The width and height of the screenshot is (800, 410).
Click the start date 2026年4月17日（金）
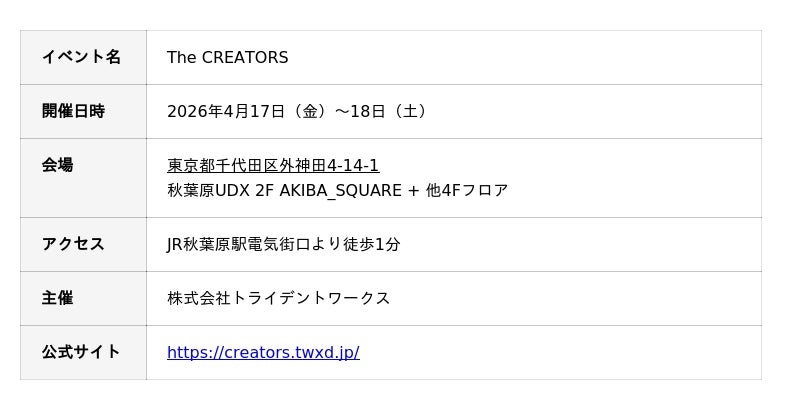click(x=247, y=111)
